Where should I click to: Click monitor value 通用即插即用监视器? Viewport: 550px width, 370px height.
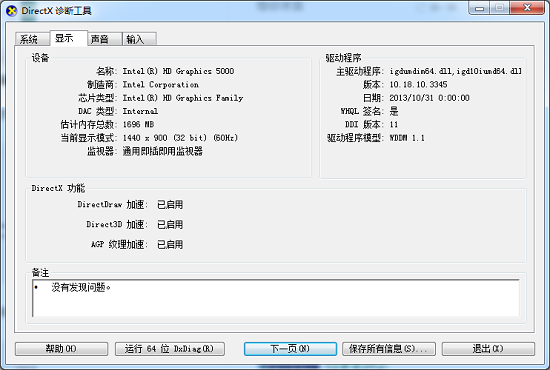click(x=163, y=151)
